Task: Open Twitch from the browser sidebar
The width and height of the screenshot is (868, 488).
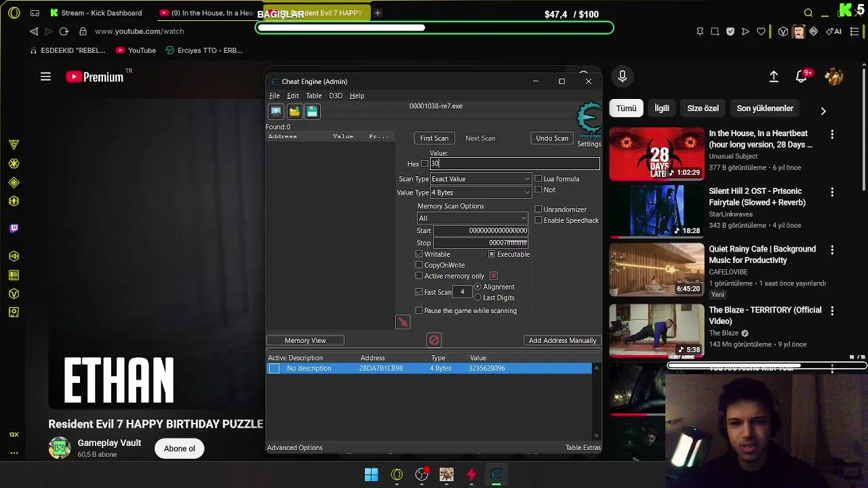Action: [x=14, y=228]
